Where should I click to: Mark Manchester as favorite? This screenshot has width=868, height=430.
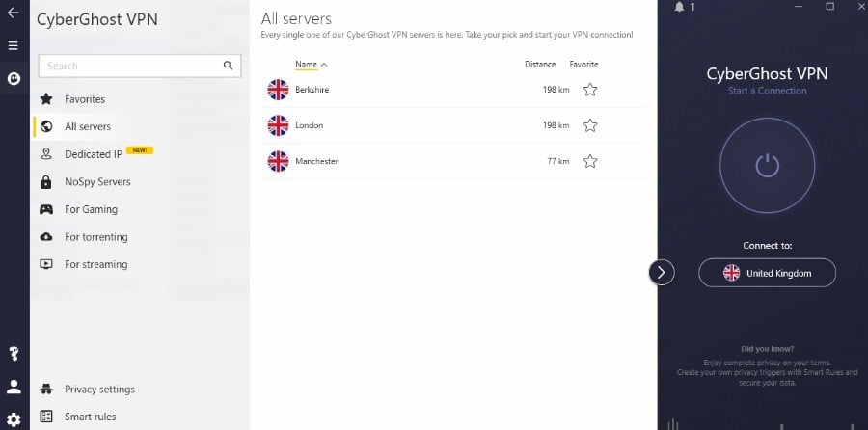coord(590,161)
